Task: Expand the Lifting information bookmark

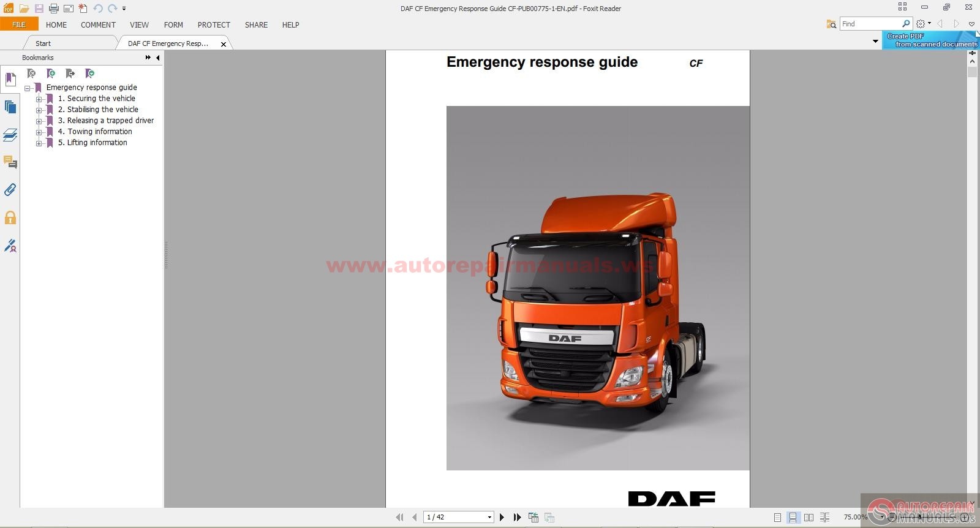Action: pos(39,143)
